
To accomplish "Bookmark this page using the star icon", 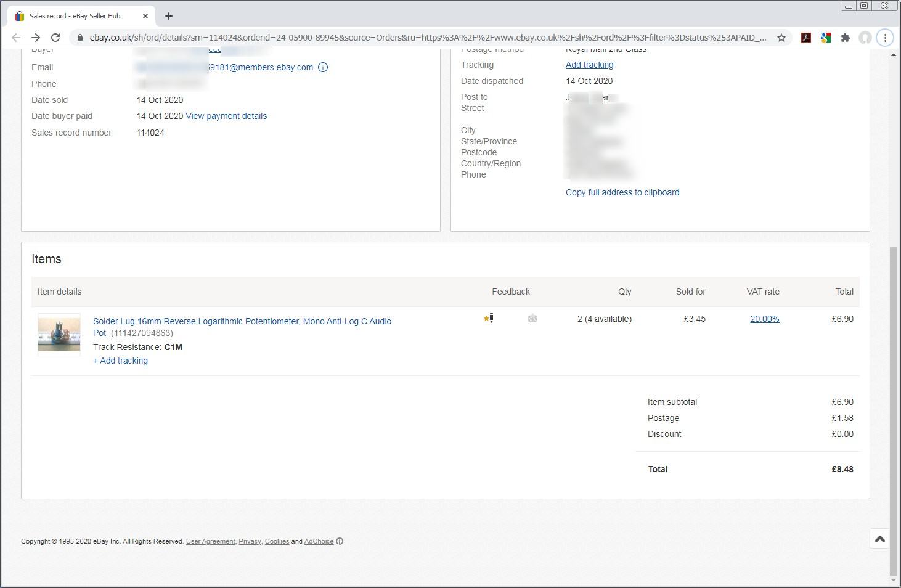I will tap(781, 38).
